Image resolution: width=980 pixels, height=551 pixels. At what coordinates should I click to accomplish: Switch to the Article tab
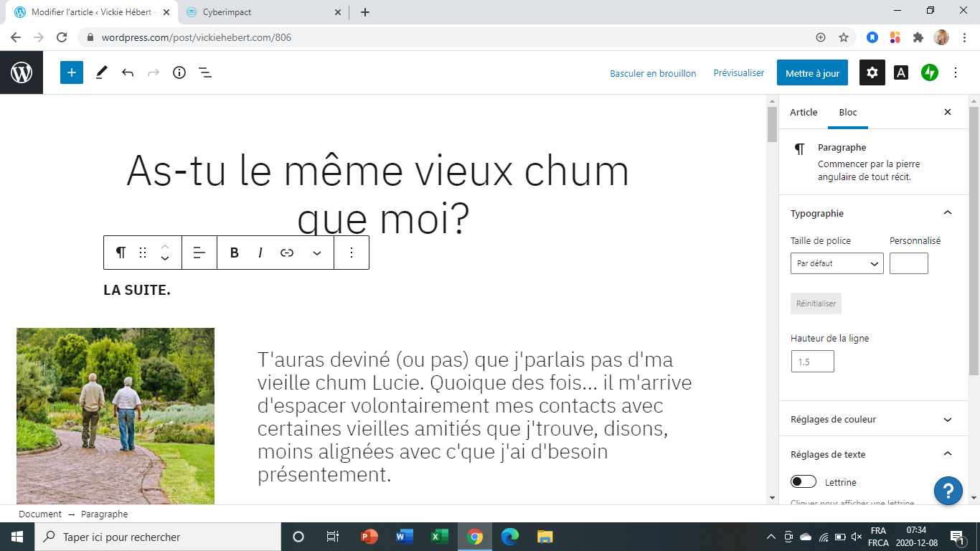804,112
